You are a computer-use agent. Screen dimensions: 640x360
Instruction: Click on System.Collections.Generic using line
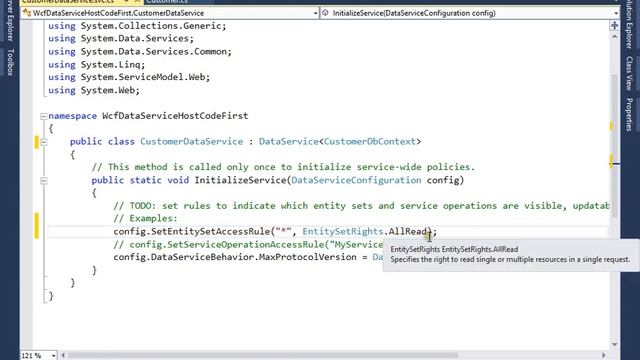coord(137,26)
